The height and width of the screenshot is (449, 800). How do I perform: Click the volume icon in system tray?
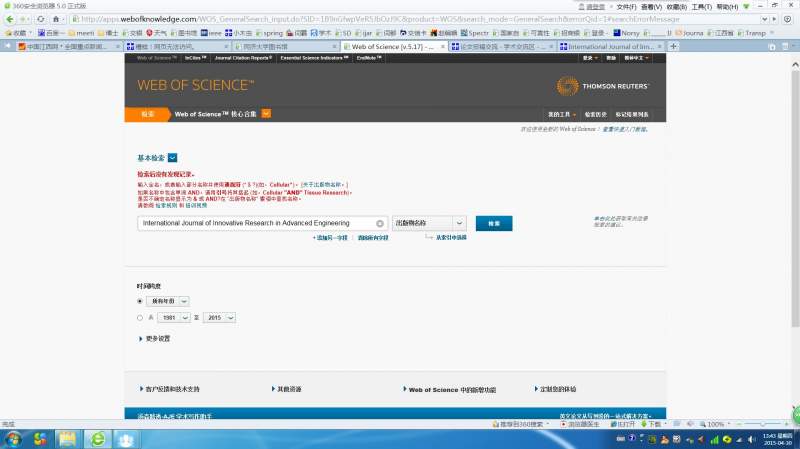[752, 439]
